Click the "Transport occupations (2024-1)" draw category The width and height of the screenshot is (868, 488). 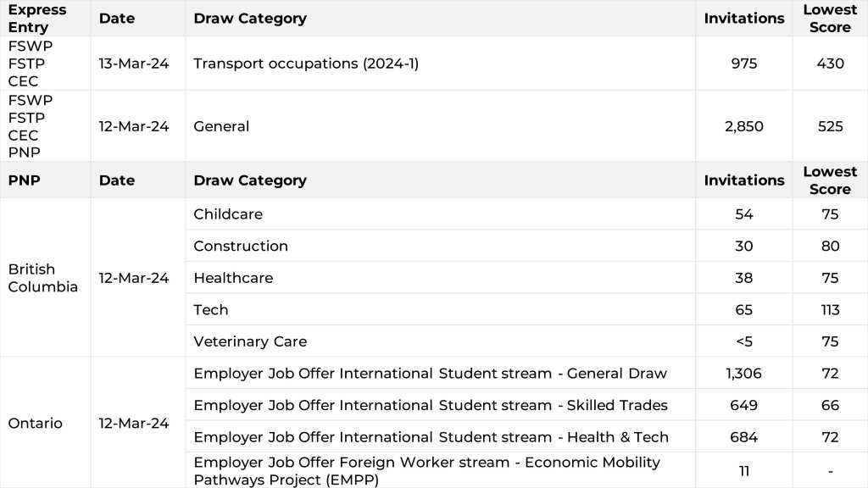tap(306, 64)
